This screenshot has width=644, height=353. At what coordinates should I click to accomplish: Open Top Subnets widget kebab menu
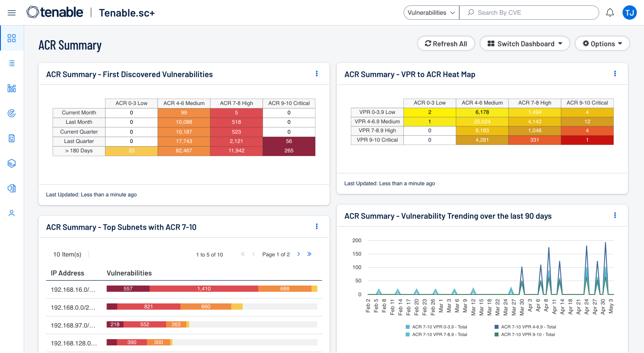[317, 227]
